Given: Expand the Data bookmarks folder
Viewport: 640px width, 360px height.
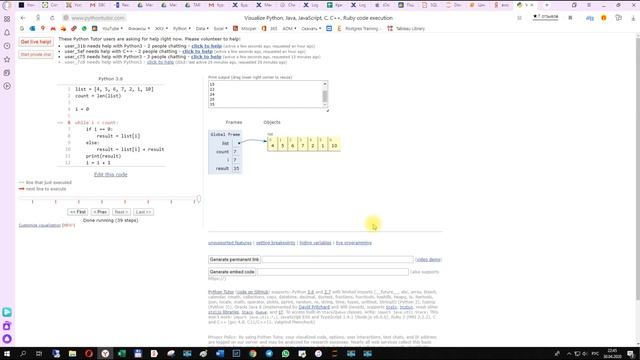Looking at the screenshot, I should (202, 29).
